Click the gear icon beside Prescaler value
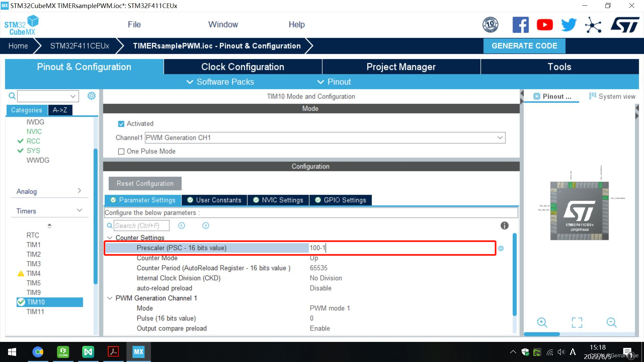Image resolution: width=644 pixels, height=362 pixels. [x=501, y=248]
